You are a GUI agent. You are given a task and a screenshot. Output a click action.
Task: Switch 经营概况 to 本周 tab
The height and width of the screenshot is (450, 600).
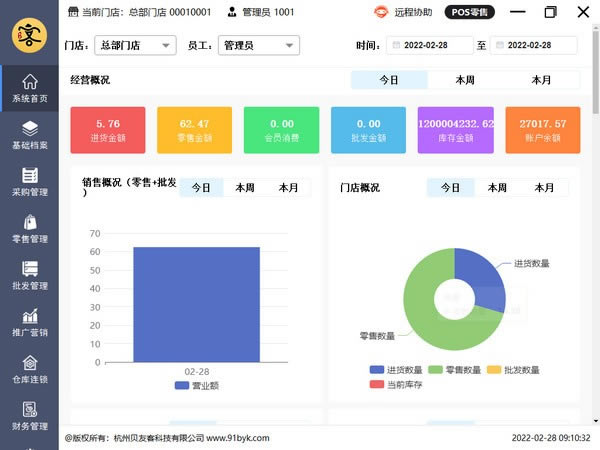coord(465,80)
